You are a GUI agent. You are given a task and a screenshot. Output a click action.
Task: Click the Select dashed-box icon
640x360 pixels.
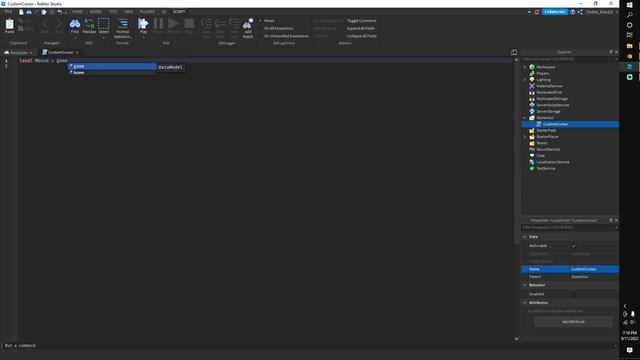(x=104, y=24)
